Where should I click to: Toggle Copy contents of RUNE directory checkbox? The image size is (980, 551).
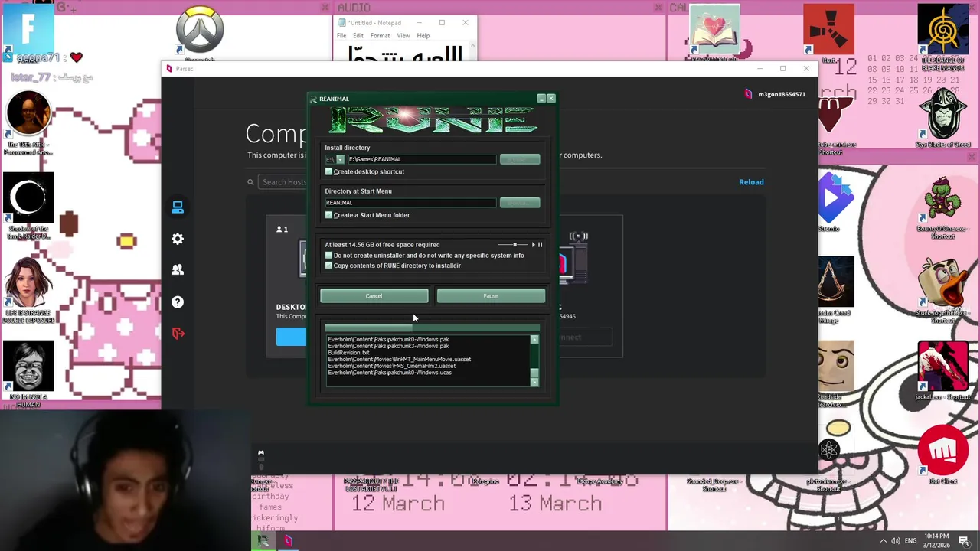tap(328, 266)
